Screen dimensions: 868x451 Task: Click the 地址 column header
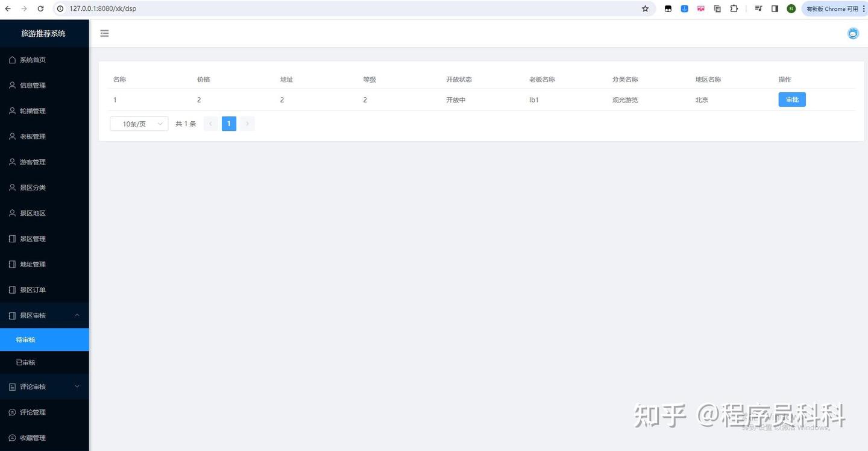click(x=286, y=80)
